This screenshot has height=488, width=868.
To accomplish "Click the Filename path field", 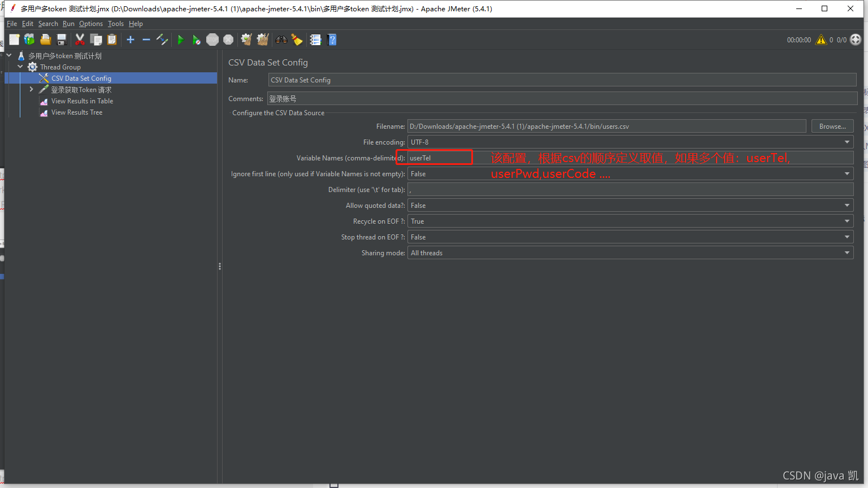I will click(x=607, y=126).
